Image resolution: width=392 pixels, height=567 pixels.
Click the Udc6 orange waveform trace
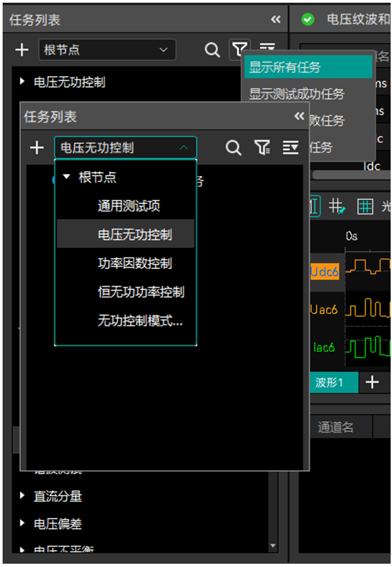coord(368,266)
